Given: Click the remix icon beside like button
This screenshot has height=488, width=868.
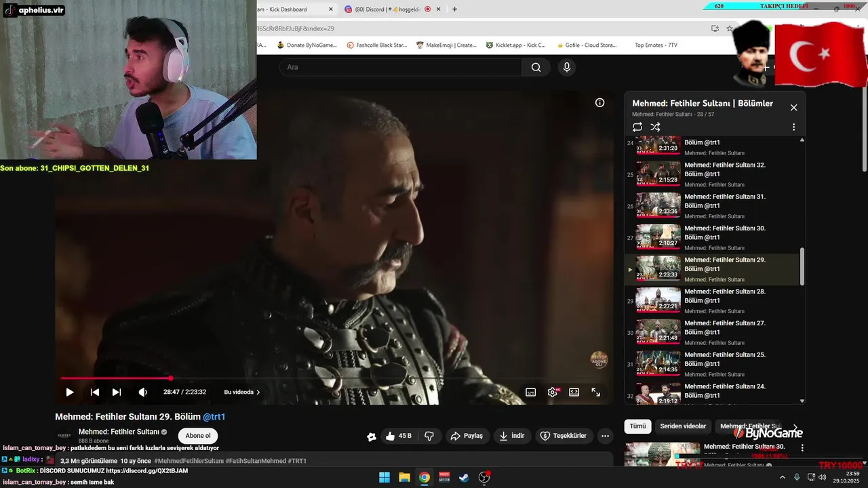Looking at the screenshot, I should 371,436.
